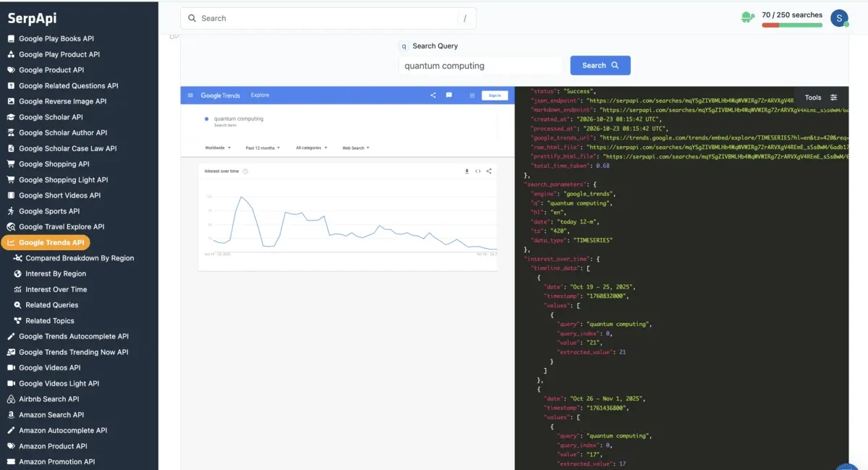Open Google Product API sidebar item
The image size is (868, 470).
[x=45, y=70]
